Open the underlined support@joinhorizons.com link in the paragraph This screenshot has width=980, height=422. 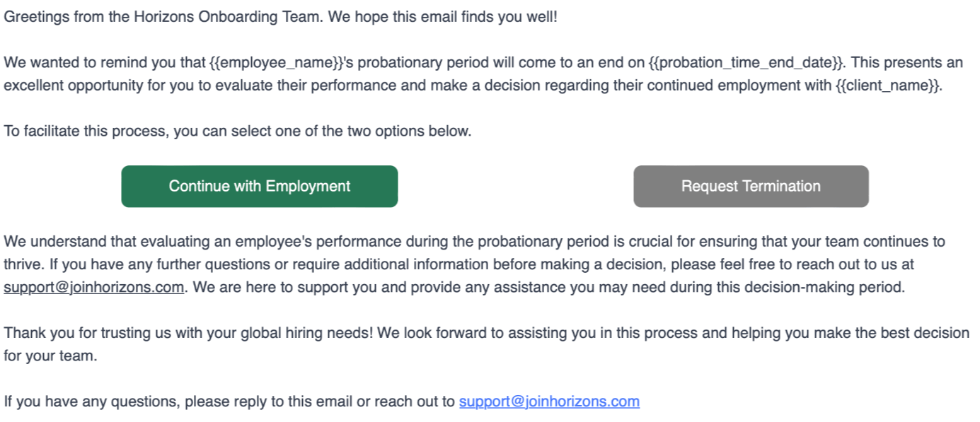[94, 288]
